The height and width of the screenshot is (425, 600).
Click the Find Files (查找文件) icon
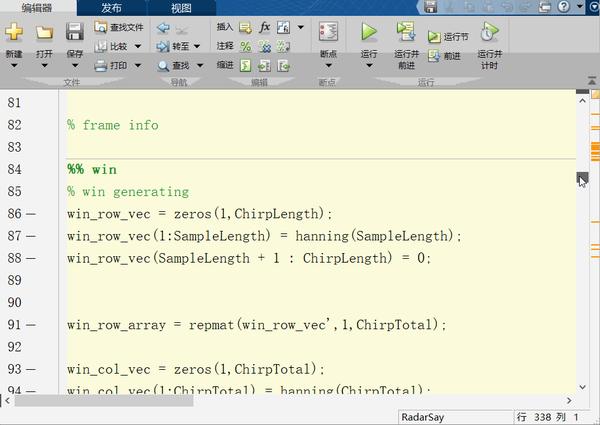tap(101, 27)
